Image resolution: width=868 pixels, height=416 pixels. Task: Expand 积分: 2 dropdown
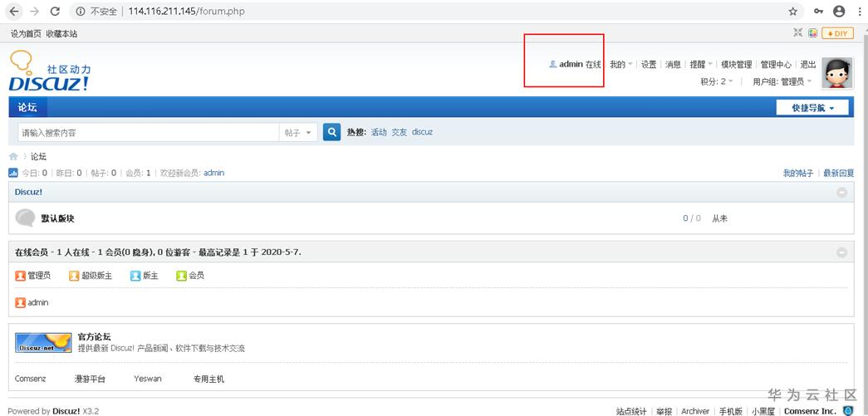[x=717, y=81]
